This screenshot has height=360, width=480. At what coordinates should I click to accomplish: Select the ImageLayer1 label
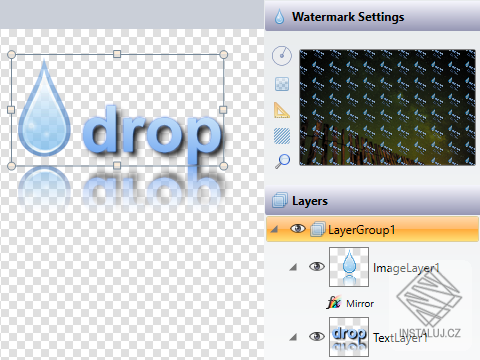[406, 268]
